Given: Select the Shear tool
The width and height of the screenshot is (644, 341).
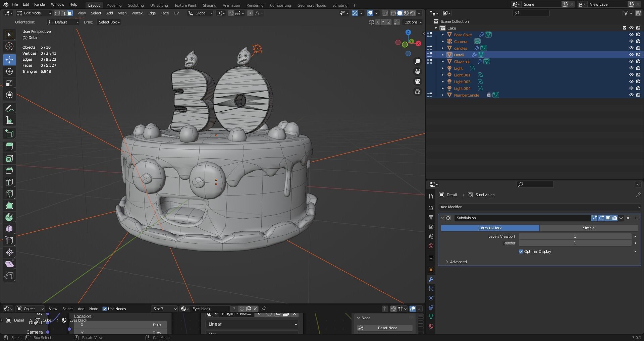Looking at the screenshot, I should [9, 264].
